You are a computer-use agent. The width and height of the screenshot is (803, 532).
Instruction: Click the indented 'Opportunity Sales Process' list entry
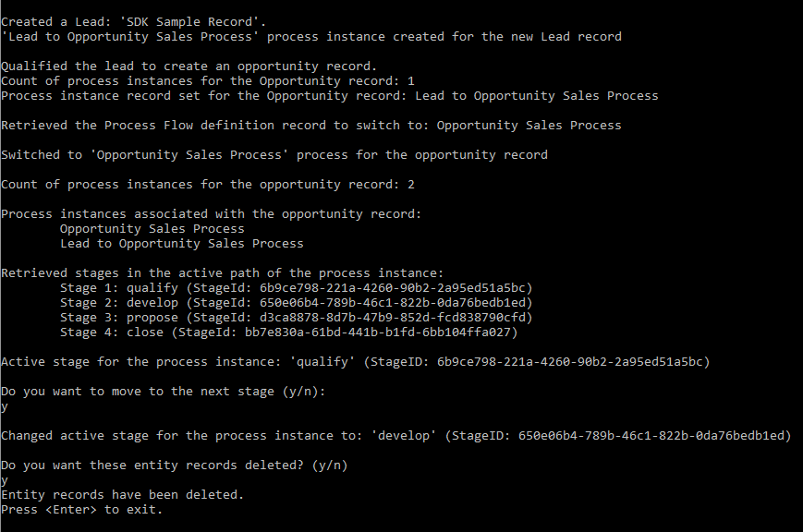152,228
